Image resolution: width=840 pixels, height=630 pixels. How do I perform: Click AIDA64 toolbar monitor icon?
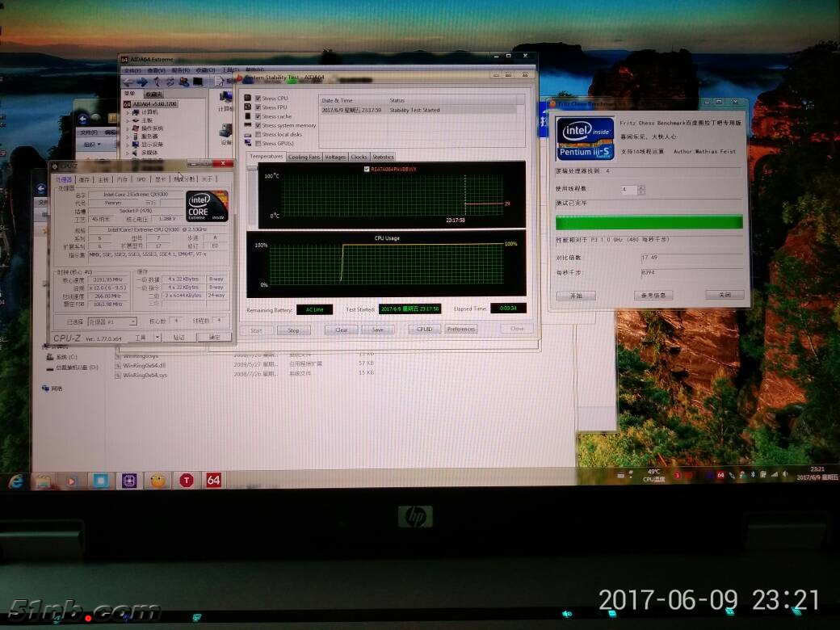click(198, 82)
